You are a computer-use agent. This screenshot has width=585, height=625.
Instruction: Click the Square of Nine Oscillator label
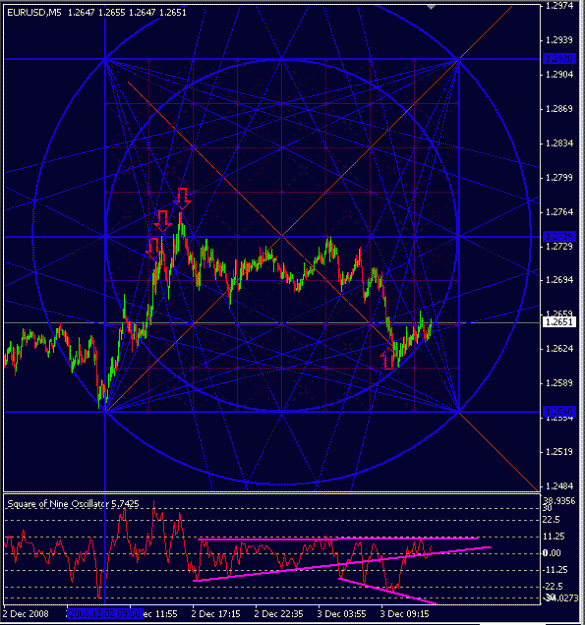pos(58,504)
